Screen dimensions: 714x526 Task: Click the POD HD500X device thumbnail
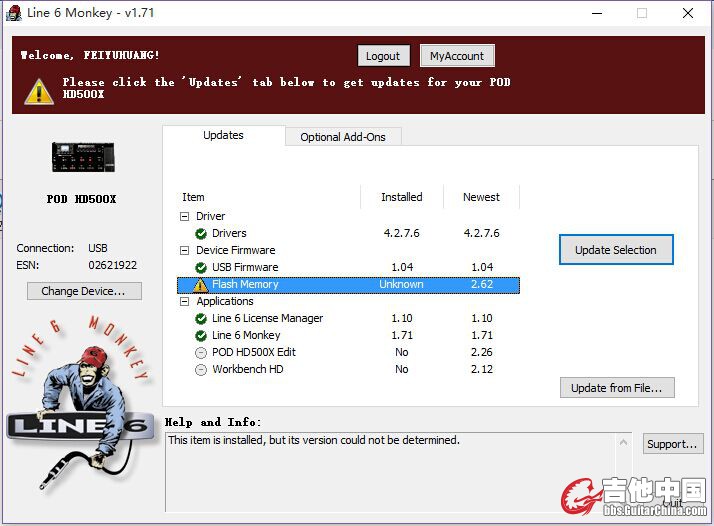(83, 157)
